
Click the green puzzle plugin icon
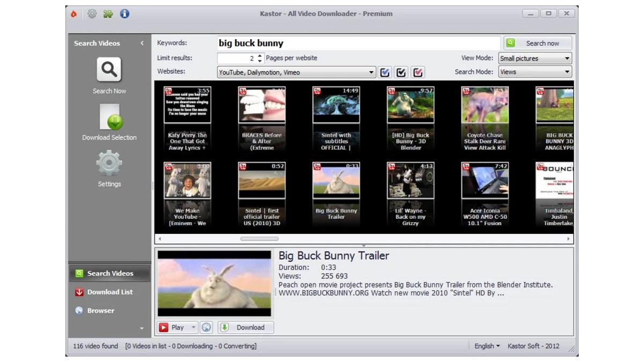click(x=108, y=14)
